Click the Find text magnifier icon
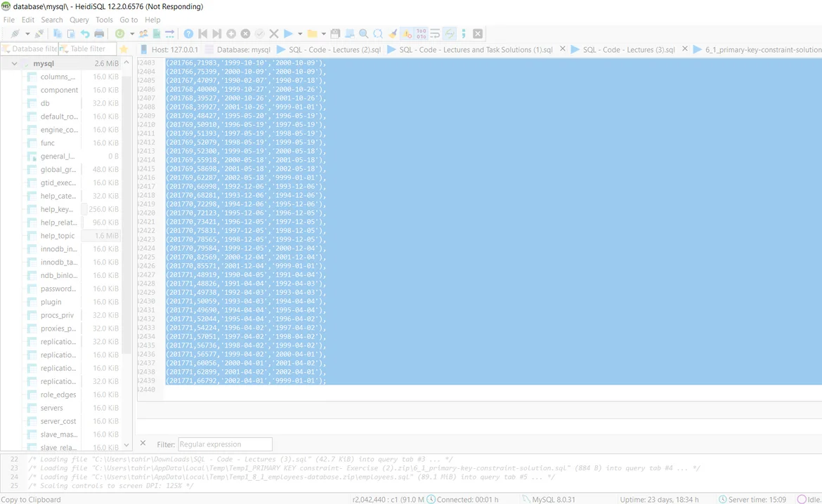The height and width of the screenshot is (504, 822). point(363,34)
